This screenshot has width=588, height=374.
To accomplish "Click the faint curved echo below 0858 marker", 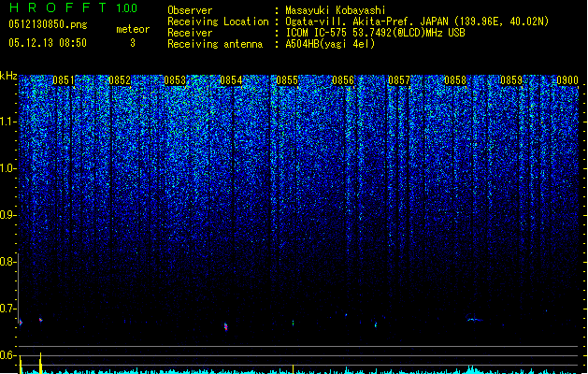I will (x=474, y=319).
